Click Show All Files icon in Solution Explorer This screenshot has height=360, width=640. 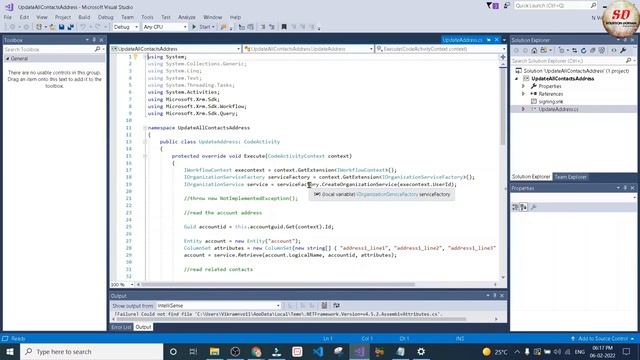click(602, 51)
